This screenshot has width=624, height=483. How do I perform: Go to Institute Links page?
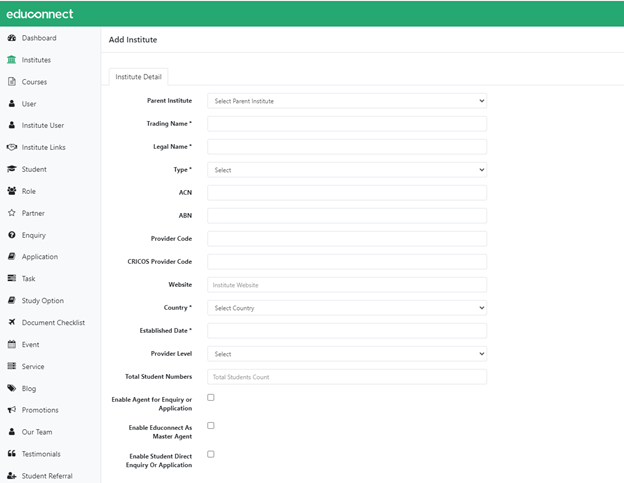coord(43,147)
